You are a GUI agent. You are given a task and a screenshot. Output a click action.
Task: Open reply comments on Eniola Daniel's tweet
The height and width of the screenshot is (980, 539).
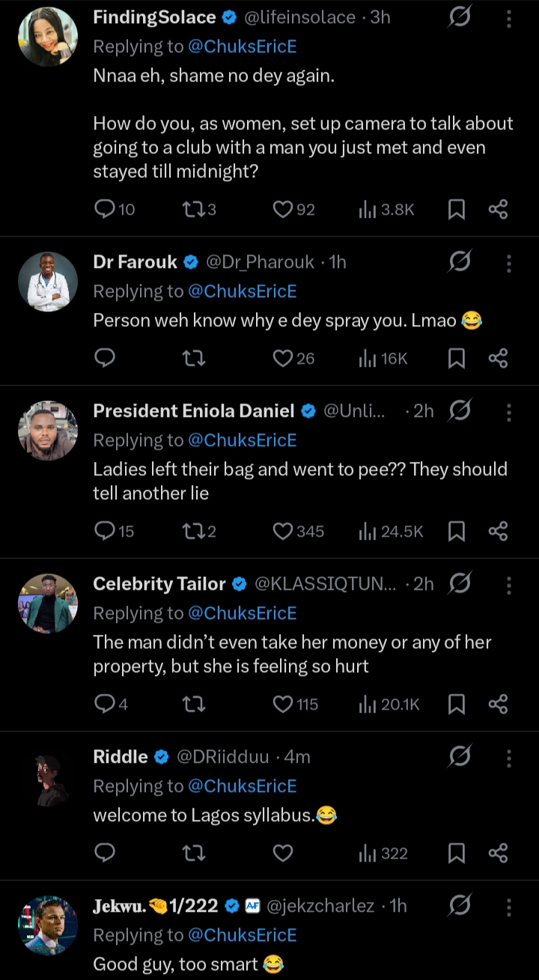[x=105, y=532]
